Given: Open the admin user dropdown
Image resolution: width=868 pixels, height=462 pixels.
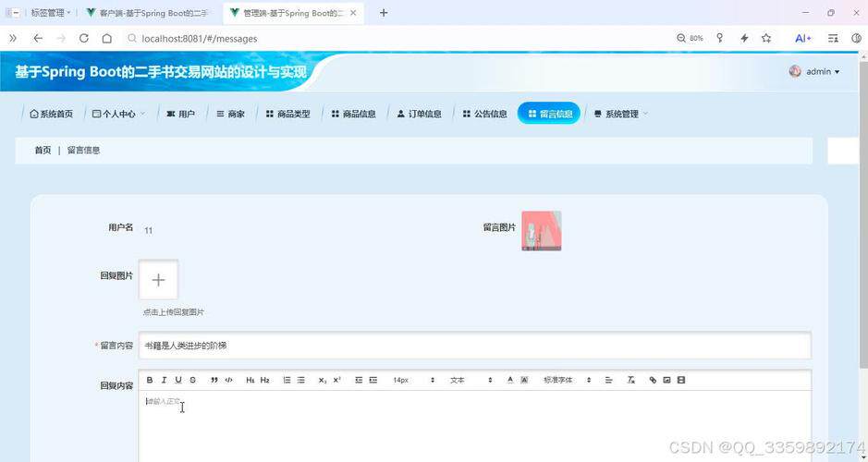Looking at the screenshot, I should (x=814, y=71).
